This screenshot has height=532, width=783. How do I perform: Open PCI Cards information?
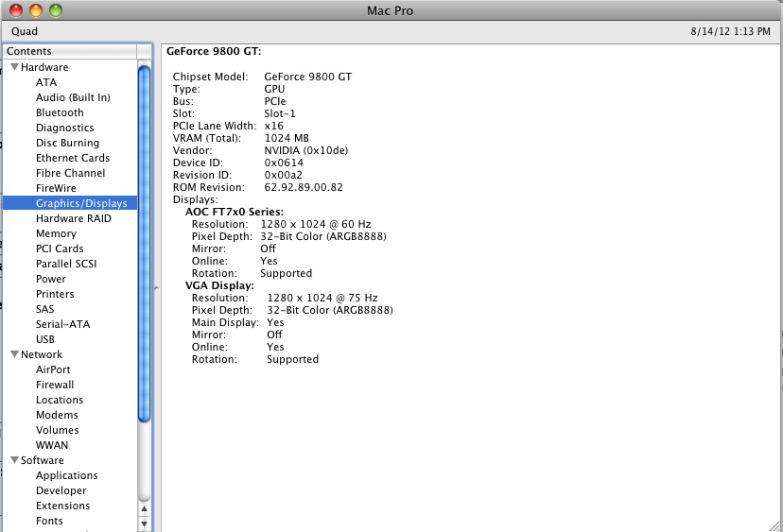point(60,249)
